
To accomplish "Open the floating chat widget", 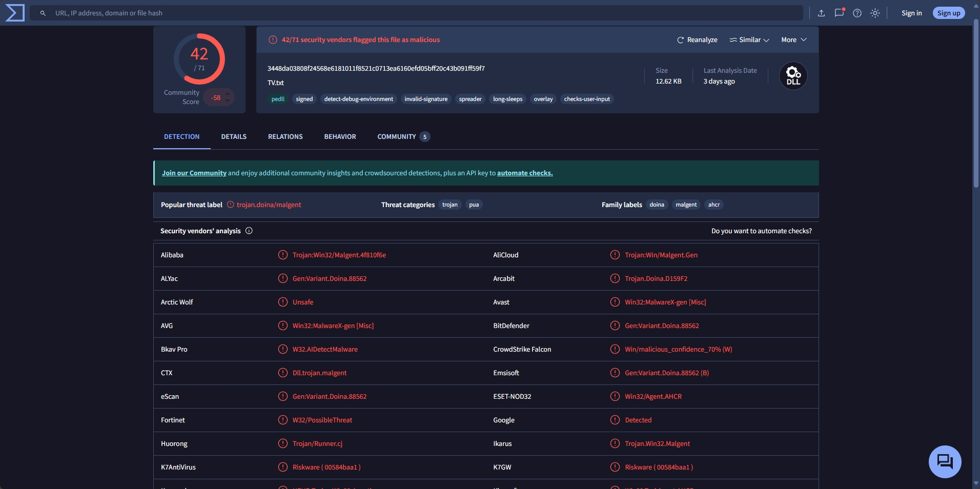I will 945,461.
